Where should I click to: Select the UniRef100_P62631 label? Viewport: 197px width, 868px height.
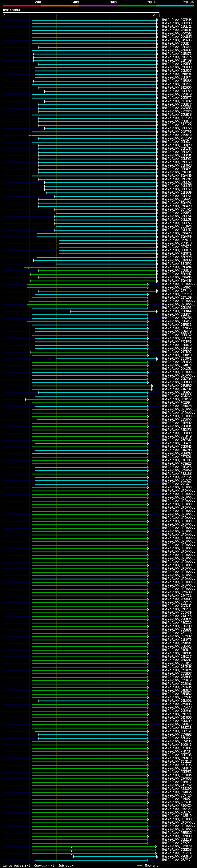176,802
